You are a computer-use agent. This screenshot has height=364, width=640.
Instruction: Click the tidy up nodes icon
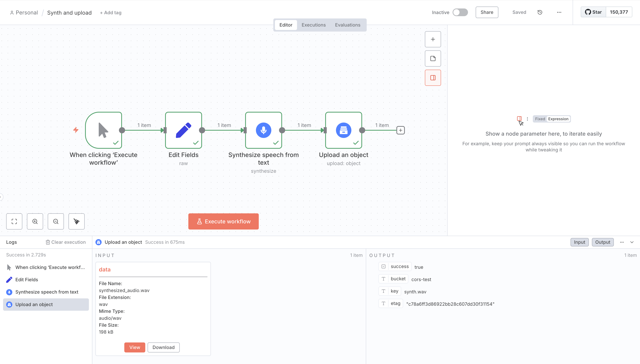tap(77, 221)
